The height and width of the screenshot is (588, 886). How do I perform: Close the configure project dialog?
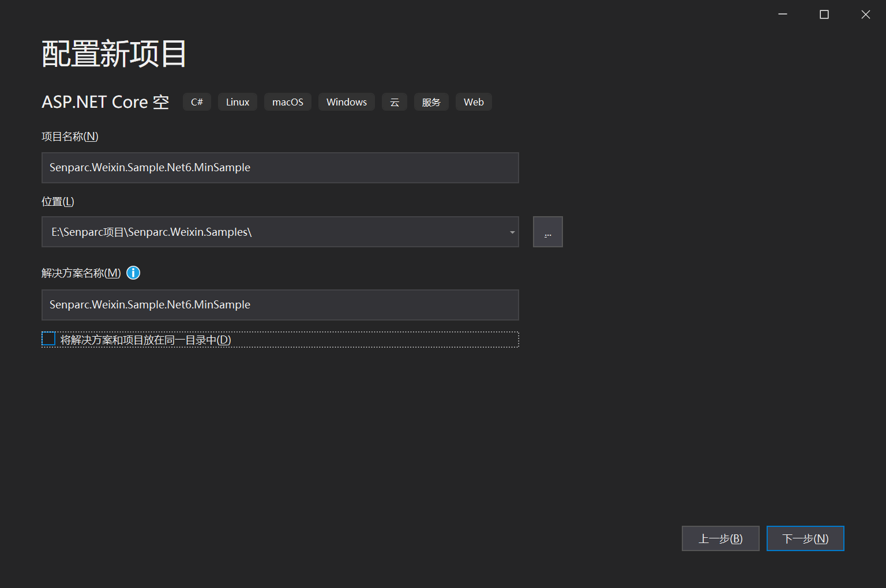(866, 14)
